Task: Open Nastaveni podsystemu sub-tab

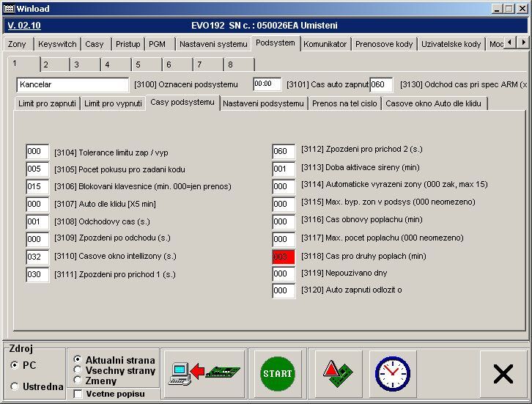Action: [263, 103]
